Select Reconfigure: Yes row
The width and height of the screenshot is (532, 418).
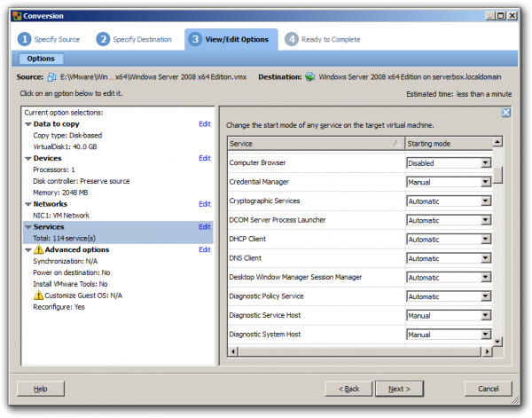[59, 307]
